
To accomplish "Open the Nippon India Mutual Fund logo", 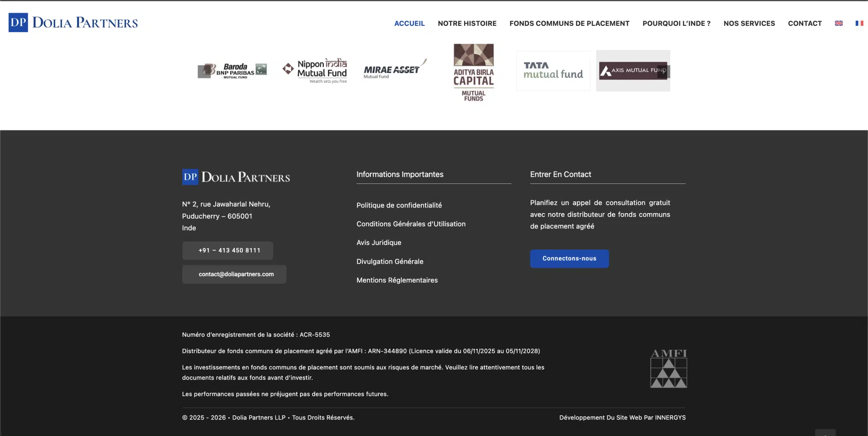I will pyautogui.click(x=315, y=70).
